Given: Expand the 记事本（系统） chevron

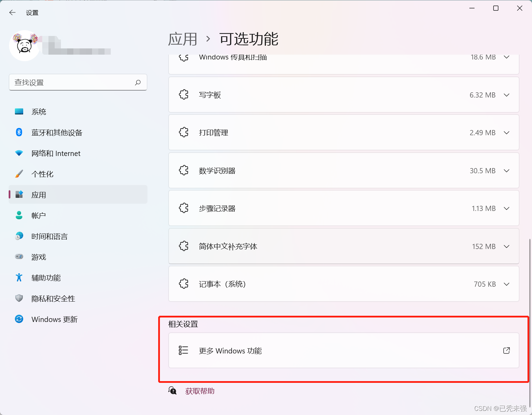Looking at the screenshot, I should point(506,284).
